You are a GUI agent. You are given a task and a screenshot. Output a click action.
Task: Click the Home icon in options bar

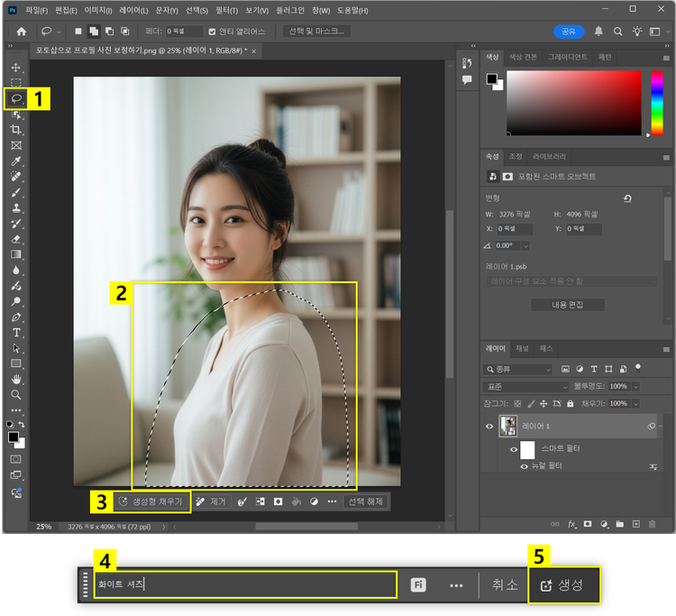tap(22, 32)
